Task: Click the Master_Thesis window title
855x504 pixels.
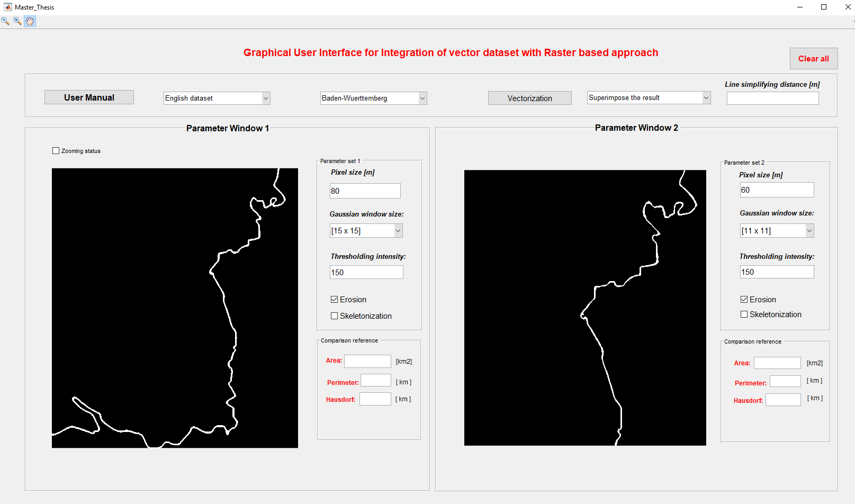Action: pyautogui.click(x=34, y=7)
